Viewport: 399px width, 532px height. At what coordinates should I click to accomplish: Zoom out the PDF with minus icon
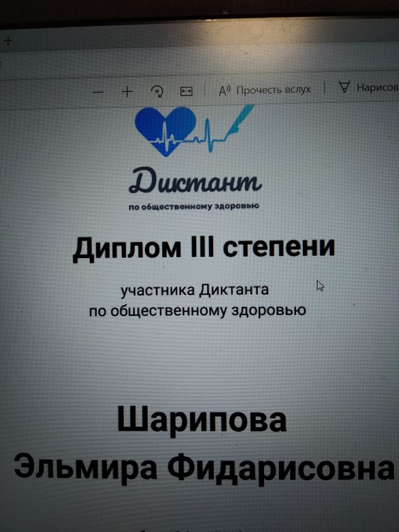(99, 92)
